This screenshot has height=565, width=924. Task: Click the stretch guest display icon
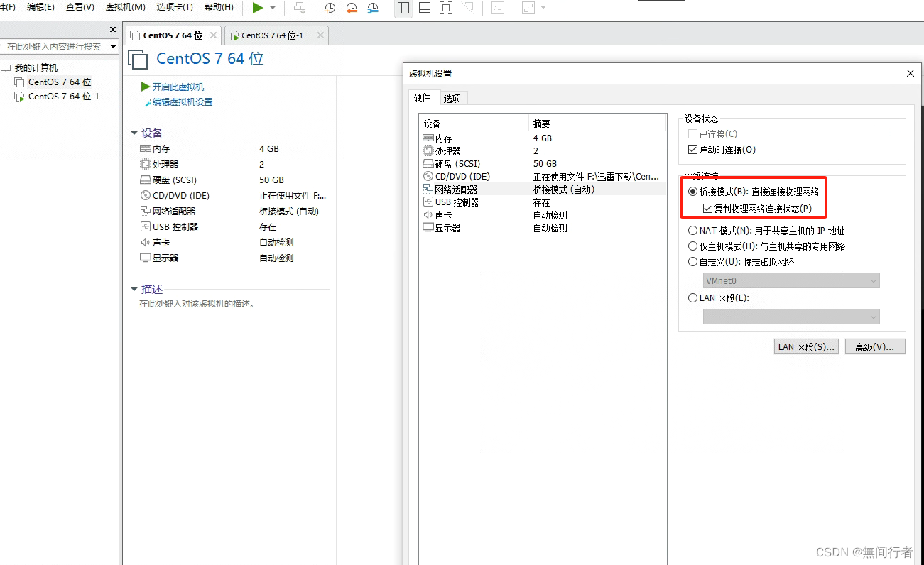coord(528,8)
